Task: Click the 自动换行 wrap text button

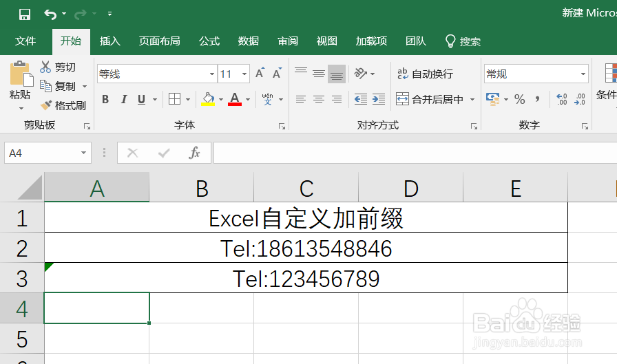Action: tap(425, 74)
